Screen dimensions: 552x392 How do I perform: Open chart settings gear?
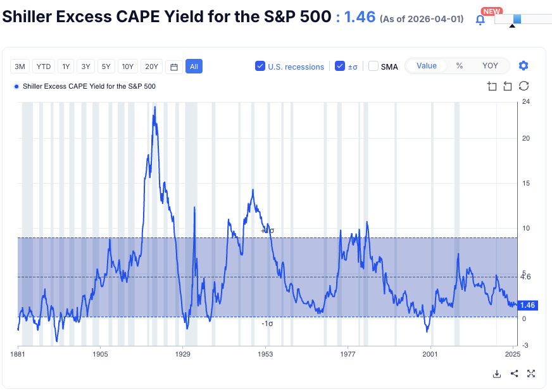pos(524,66)
